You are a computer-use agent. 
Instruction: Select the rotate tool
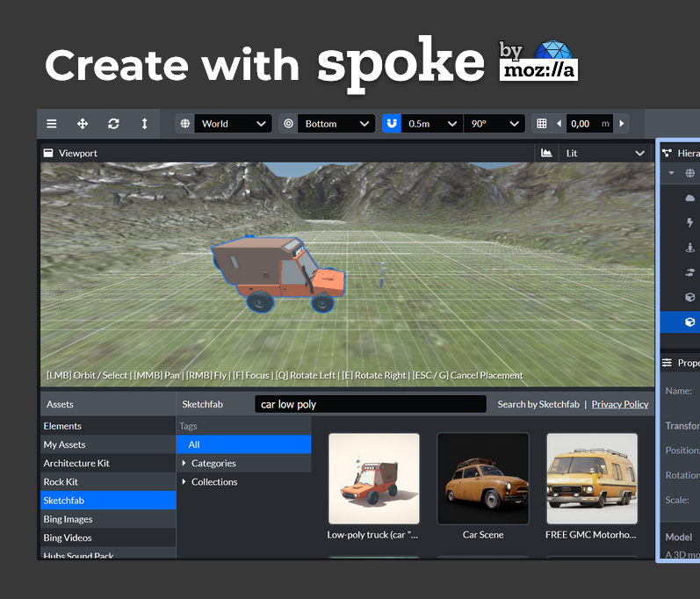(113, 124)
